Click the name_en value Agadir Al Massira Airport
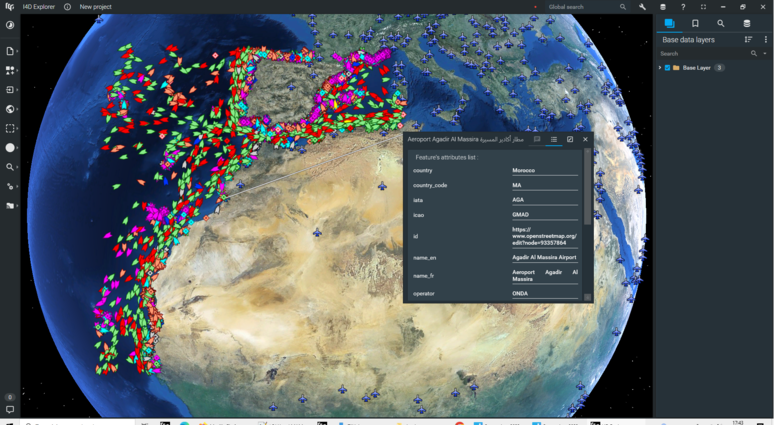This screenshot has width=780, height=425. 544,257
